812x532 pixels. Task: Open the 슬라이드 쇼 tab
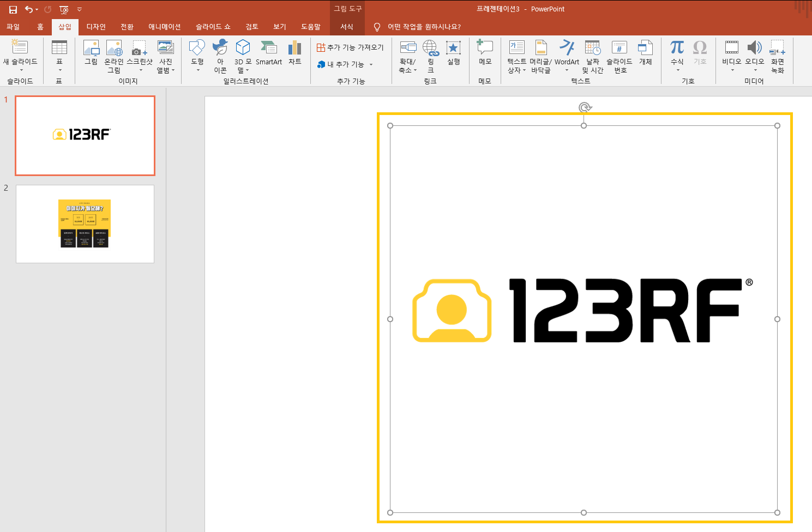coord(213,27)
